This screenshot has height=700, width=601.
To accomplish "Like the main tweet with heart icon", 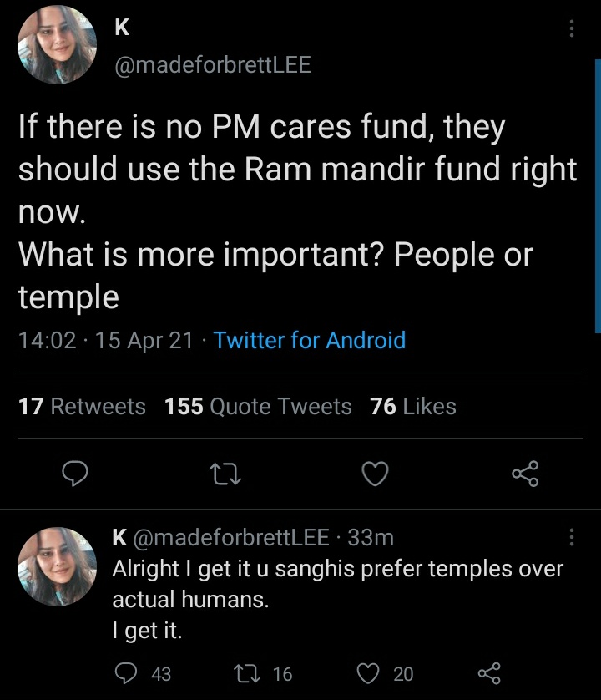I will pos(376,474).
